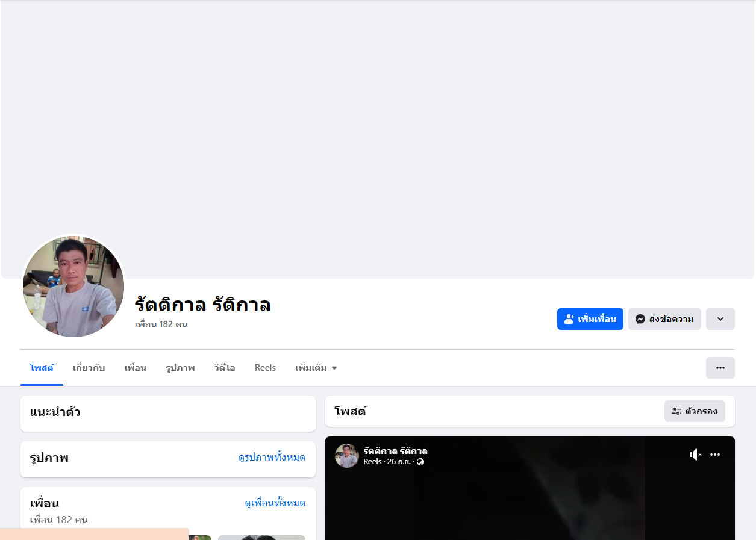The width and height of the screenshot is (756, 540).
Task: Select the โพสต์ tab
Action: tap(42, 368)
